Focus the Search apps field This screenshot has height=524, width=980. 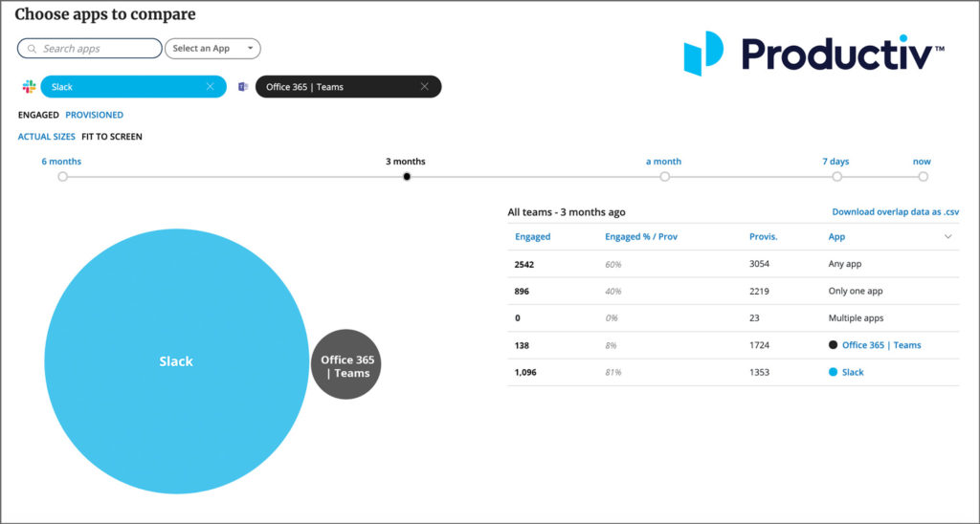tap(89, 49)
